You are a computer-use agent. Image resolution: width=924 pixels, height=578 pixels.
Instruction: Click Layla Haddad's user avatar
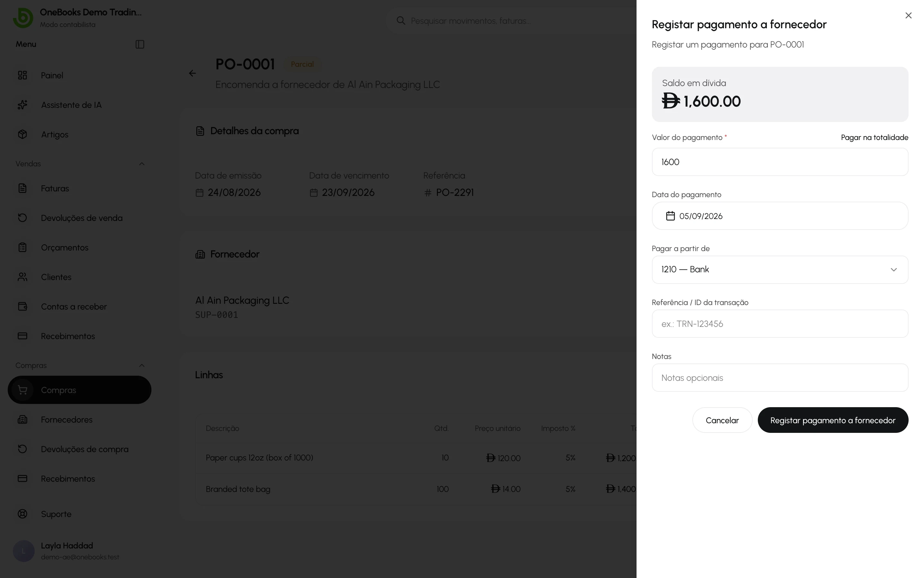[24, 551]
